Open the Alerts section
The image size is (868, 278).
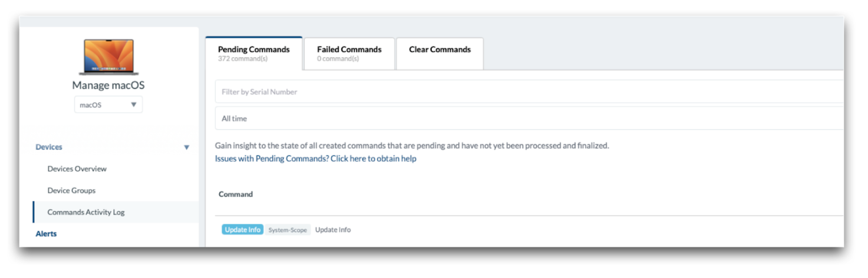46,234
